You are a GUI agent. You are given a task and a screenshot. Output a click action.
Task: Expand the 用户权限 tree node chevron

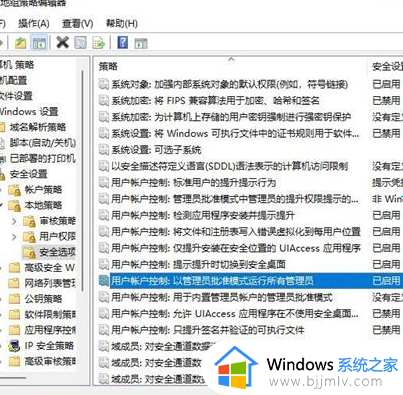pyautogui.click(x=14, y=237)
